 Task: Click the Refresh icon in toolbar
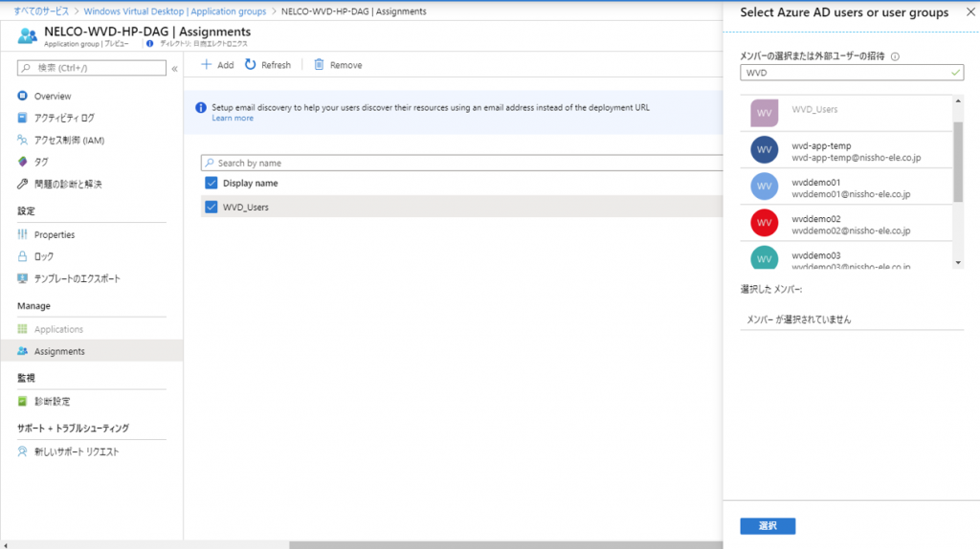point(251,65)
